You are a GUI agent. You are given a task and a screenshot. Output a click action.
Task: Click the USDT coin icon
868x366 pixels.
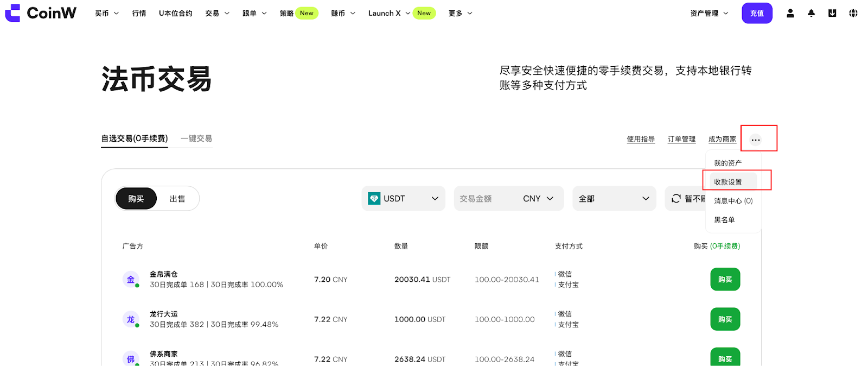tap(374, 199)
